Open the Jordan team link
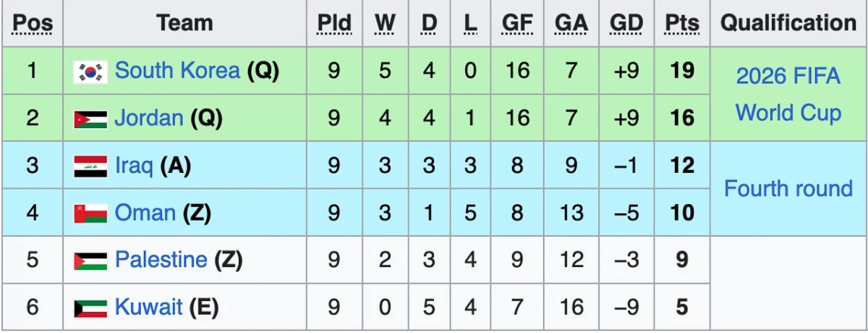The width and height of the screenshot is (868, 333). [149, 118]
